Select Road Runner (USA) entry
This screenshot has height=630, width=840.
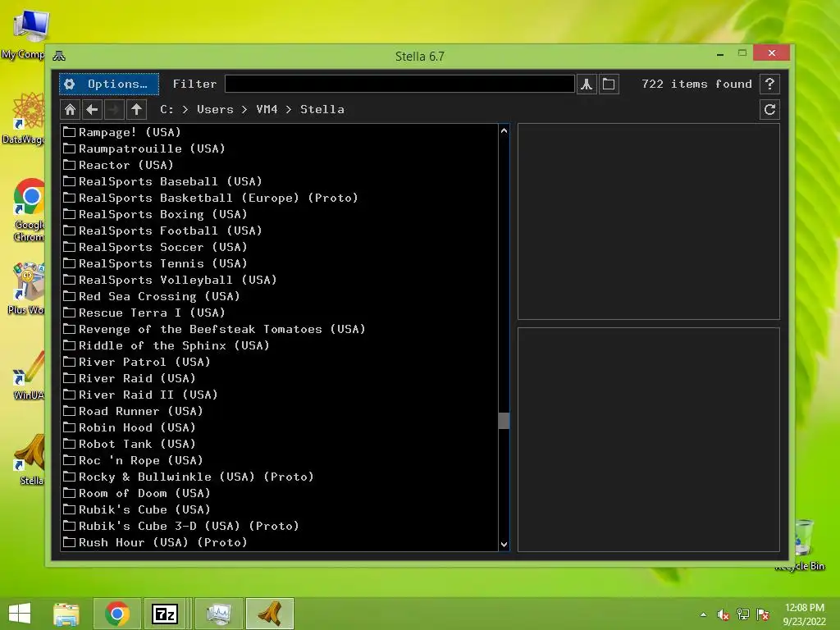(x=280, y=412)
